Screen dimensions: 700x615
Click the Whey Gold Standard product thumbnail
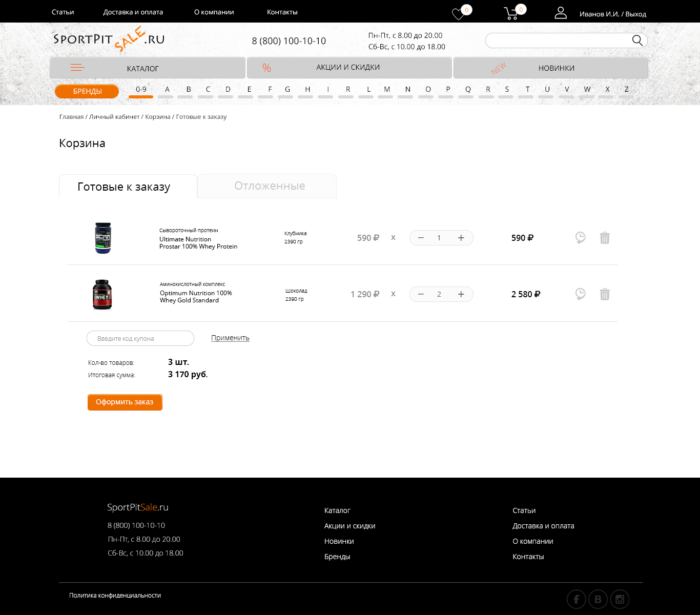click(102, 294)
